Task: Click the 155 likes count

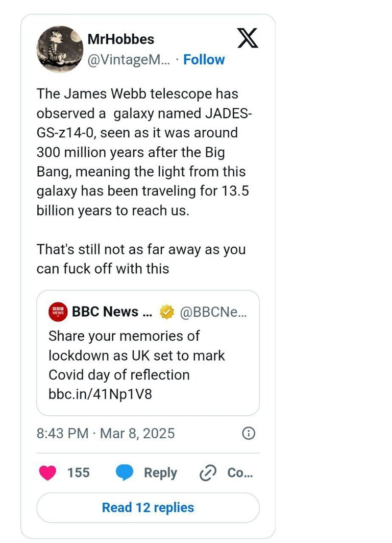Action: (78, 473)
